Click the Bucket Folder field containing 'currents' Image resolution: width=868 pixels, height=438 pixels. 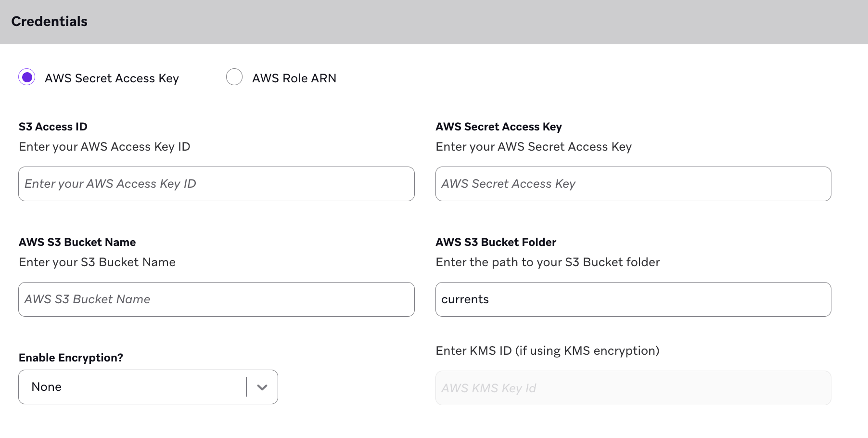633,299
